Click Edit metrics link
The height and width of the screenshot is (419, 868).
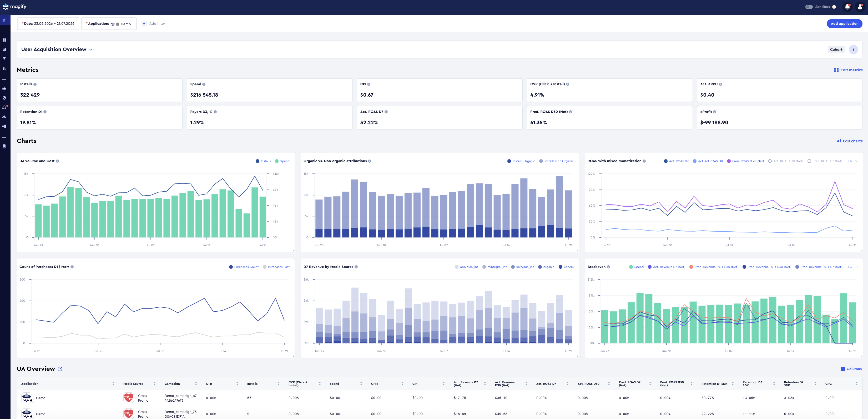coord(848,70)
